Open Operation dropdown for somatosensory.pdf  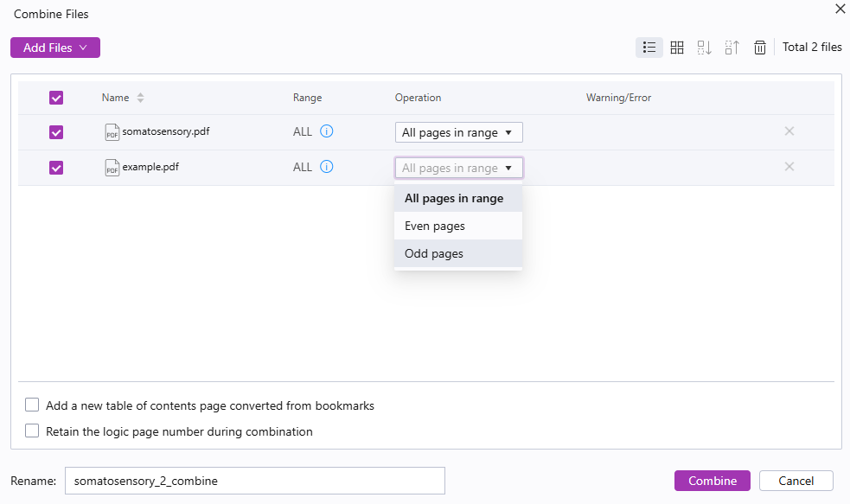click(458, 131)
